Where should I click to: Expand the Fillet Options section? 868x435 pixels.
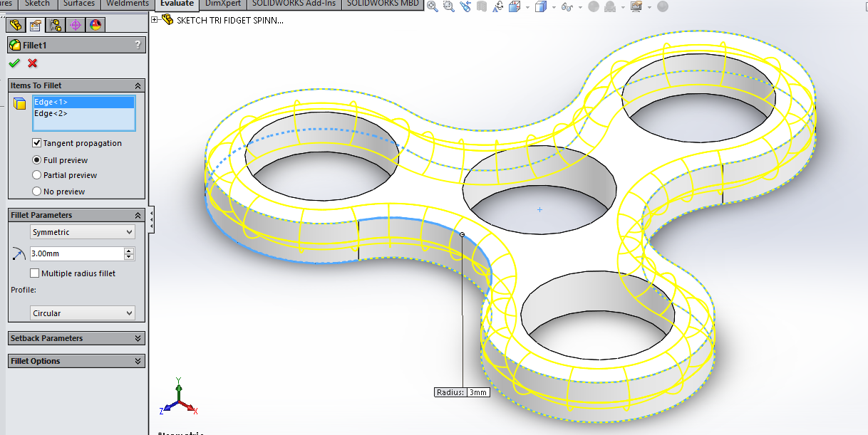pyautogui.click(x=76, y=361)
